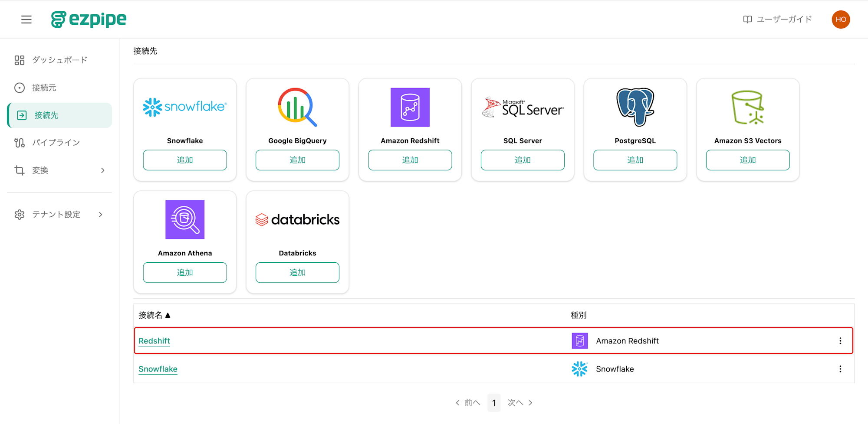This screenshot has width=868, height=424.
Task: Sort table by 接続名 column
Action: [x=155, y=315]
